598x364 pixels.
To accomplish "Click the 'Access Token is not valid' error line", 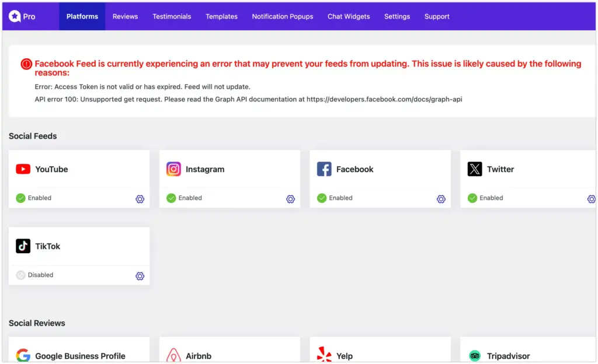I will [142, 87].
